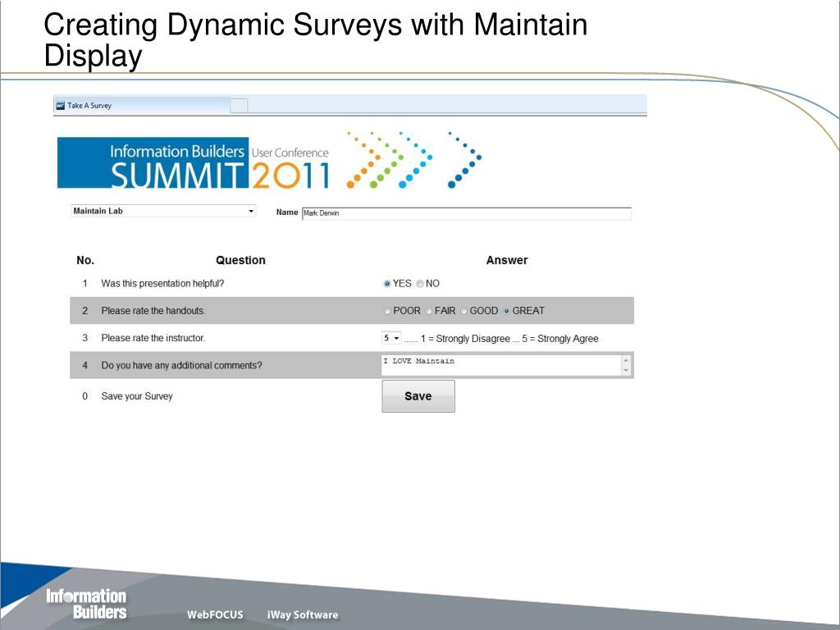
Task: Choose POOR for handouts rating
Action: point(388,312)
